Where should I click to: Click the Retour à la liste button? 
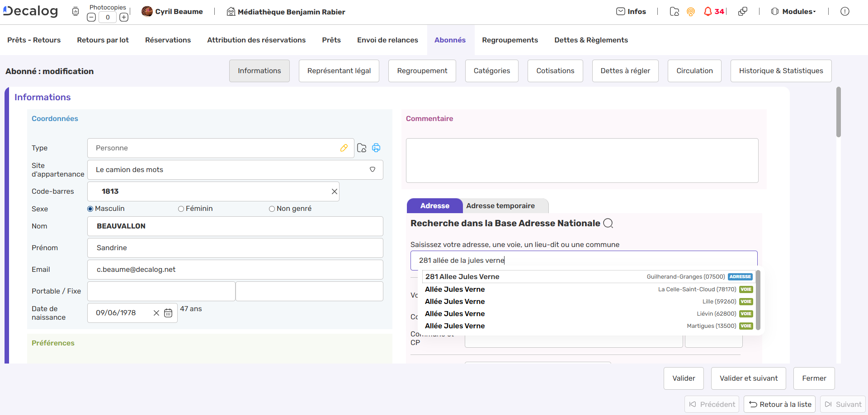pyautogui.click(x=779, y=404)
